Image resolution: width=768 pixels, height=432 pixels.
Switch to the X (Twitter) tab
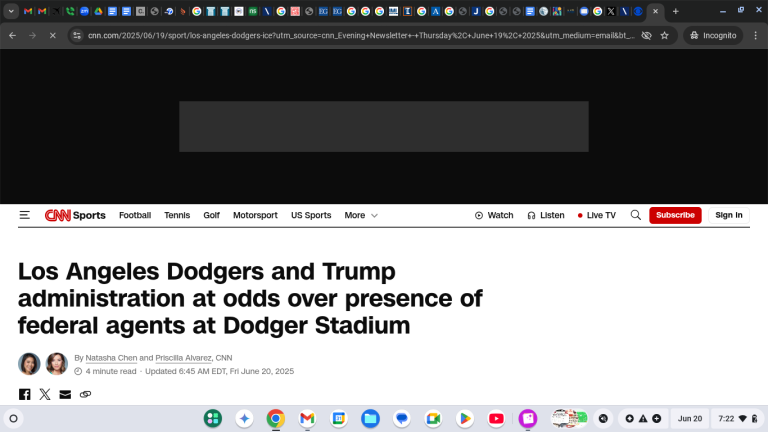tap(611, 11)
